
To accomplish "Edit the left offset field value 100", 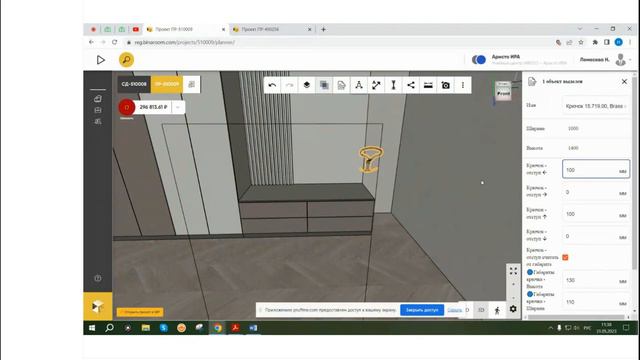I will [x=596, y=169].
